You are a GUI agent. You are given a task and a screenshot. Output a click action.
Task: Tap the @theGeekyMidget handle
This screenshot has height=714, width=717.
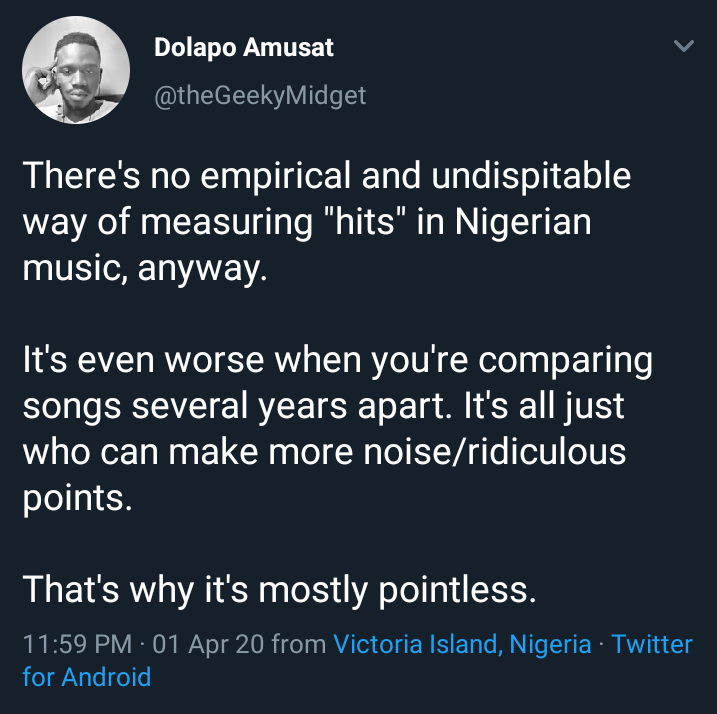point(260,96)
